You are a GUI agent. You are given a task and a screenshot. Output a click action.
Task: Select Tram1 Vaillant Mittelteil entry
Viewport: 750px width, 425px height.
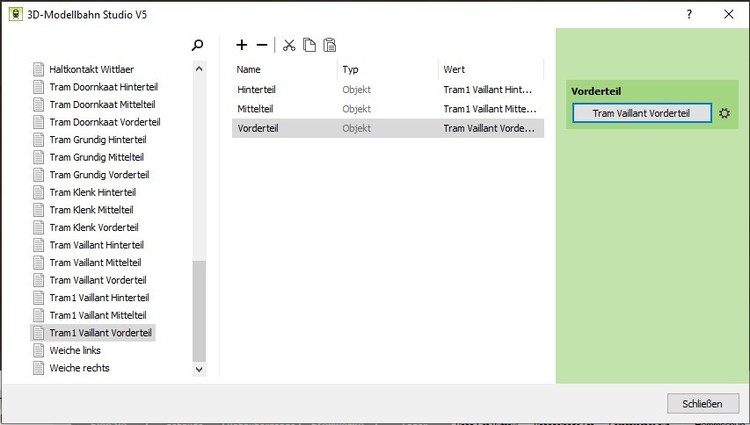pos(98,316)
